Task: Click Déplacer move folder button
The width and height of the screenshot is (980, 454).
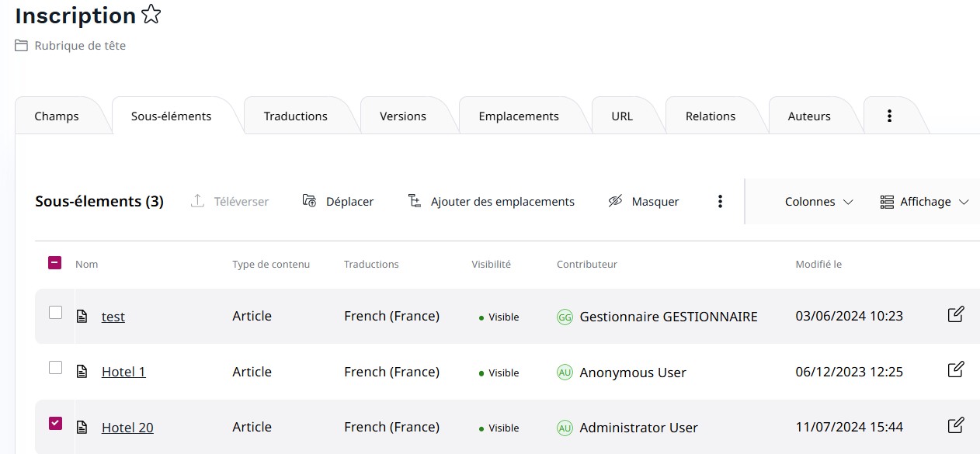Action: click(338, 202)
